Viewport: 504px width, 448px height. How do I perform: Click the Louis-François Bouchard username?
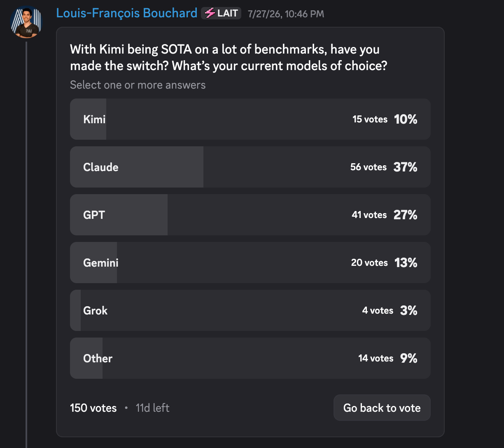[127, 13]
